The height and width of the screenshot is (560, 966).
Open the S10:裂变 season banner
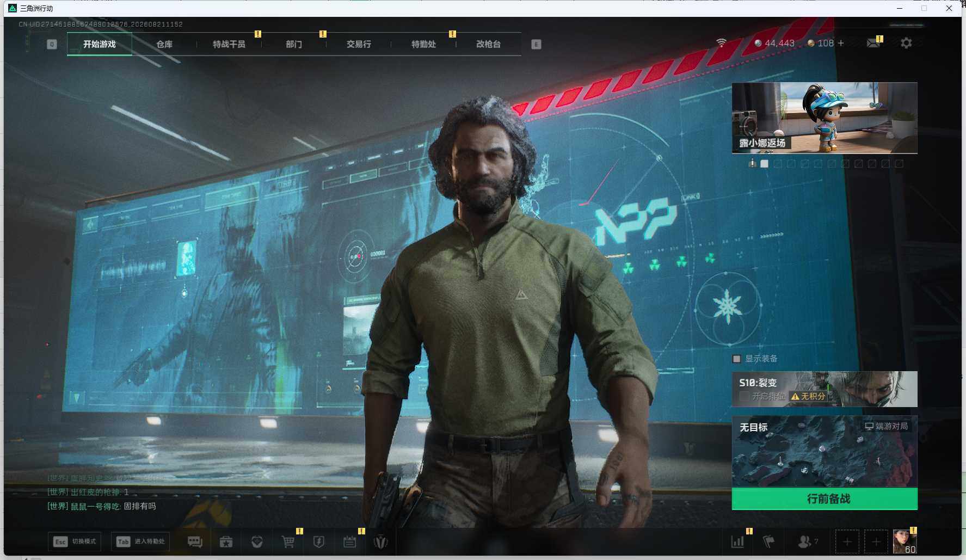825,389
